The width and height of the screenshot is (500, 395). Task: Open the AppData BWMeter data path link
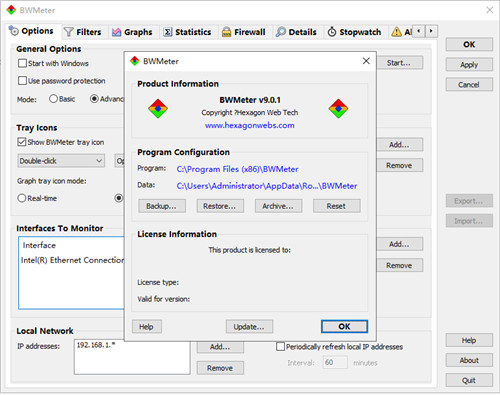click(x=267, y=186)
